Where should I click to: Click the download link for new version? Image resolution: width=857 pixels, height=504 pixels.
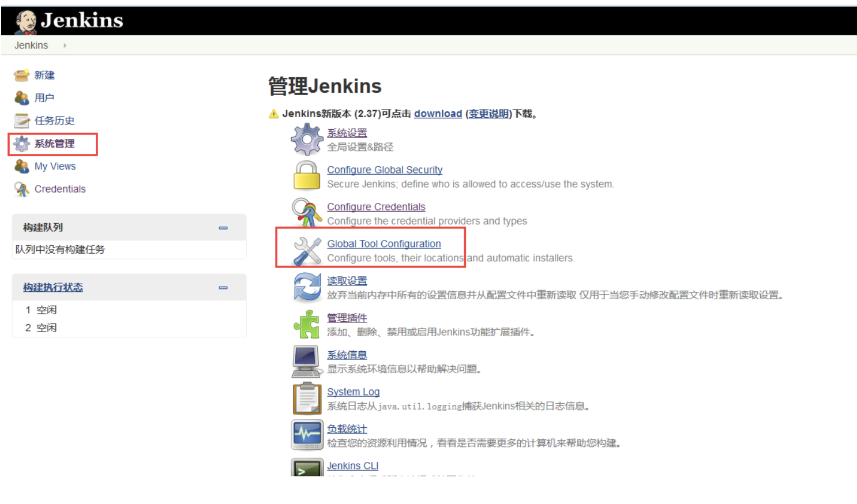tap(438, 114)
